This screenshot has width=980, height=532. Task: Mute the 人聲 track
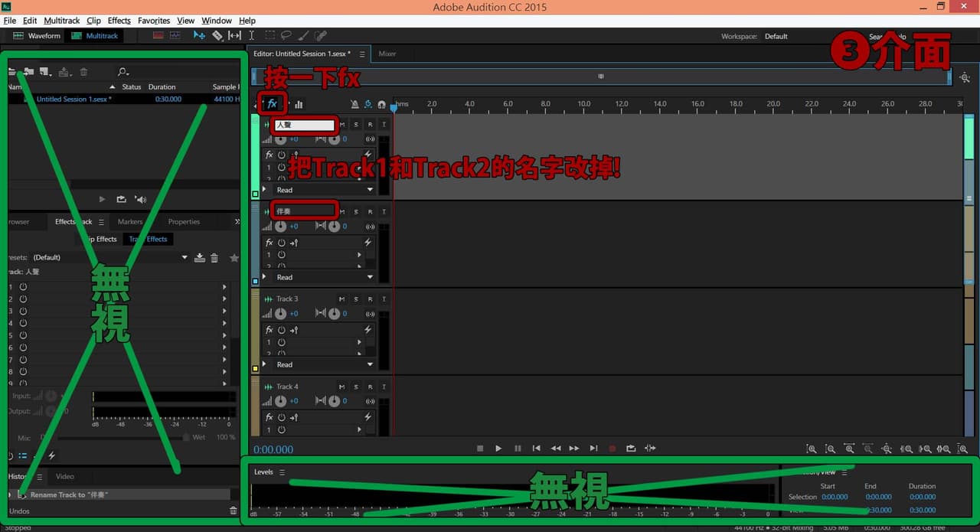(342, 125)
